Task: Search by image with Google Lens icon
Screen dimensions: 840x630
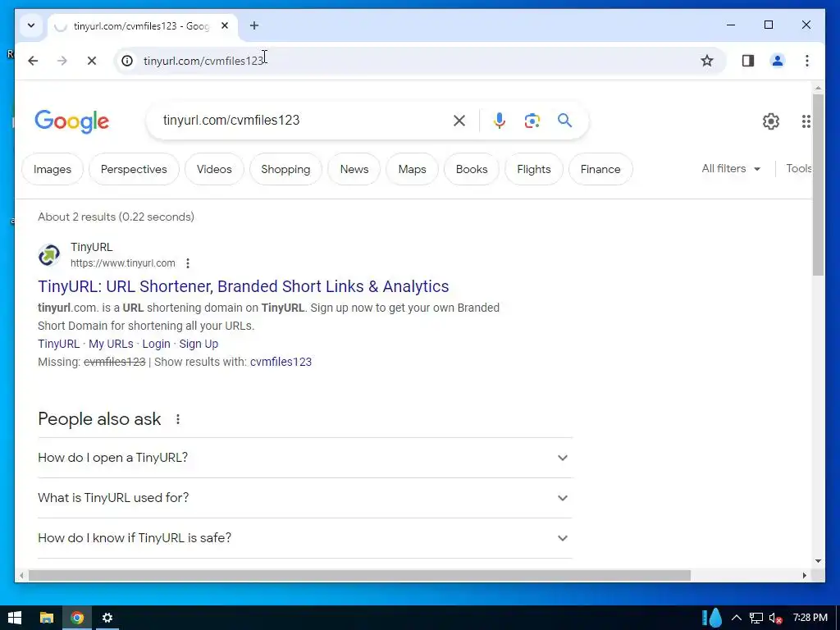Action: (x=532, y=121)
